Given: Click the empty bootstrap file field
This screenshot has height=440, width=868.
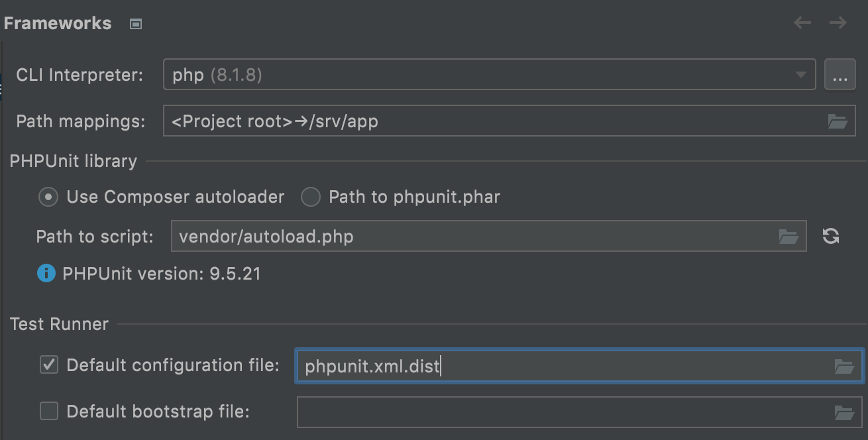Looking at the screenshot, I should click(563, 413).
